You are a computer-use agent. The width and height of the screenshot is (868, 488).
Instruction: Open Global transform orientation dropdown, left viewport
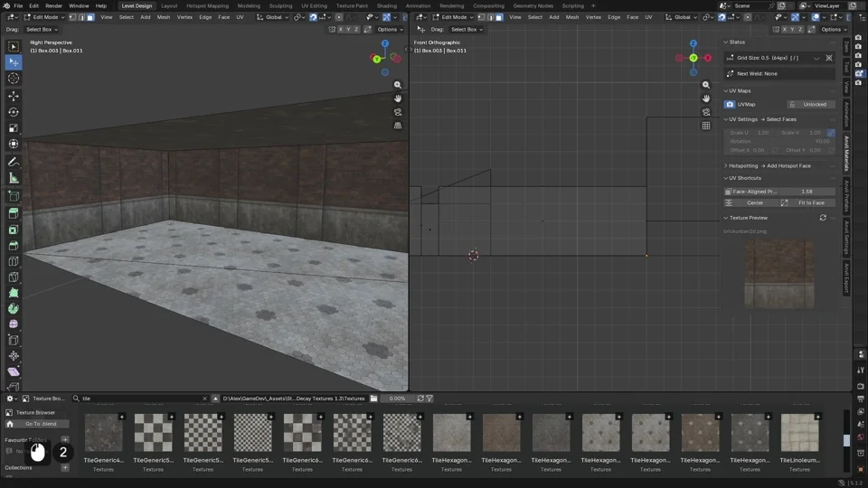tap(272, 17)
